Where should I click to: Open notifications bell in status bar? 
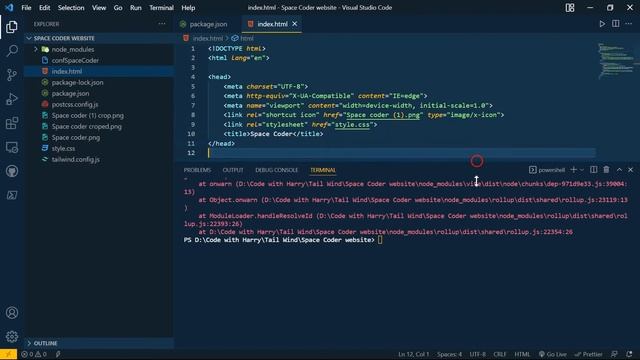tap(629, 354)
